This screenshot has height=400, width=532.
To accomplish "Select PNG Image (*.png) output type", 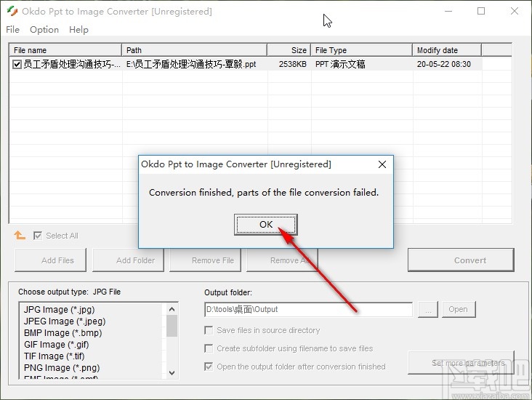I will tap(62, 368).
